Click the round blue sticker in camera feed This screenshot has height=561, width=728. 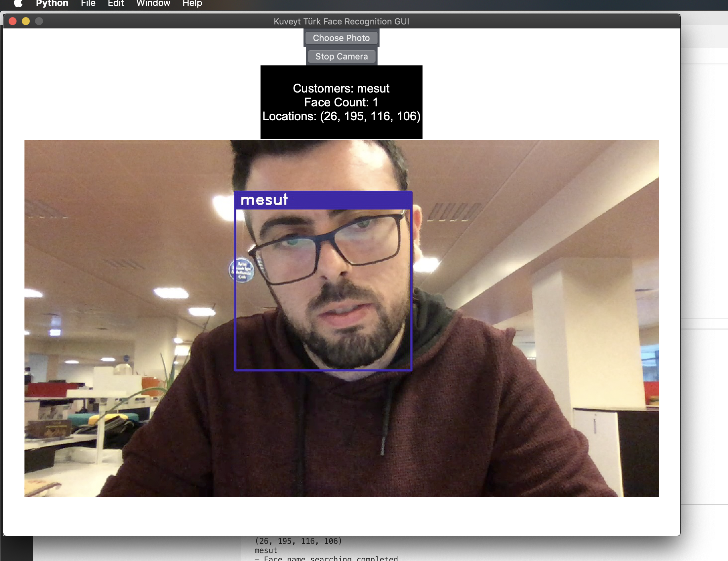(242, 270)
